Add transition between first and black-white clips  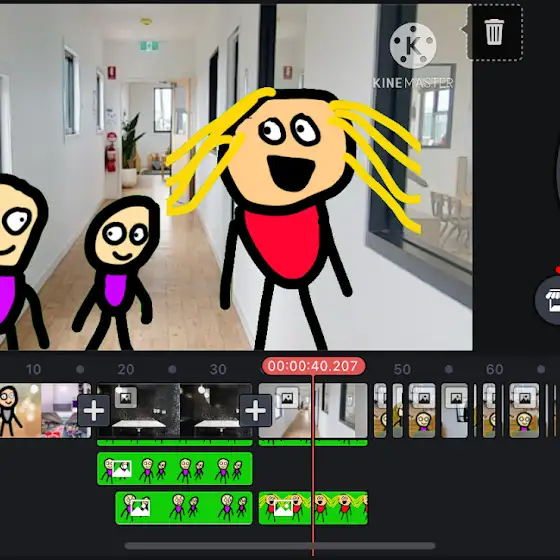(94, 411)
